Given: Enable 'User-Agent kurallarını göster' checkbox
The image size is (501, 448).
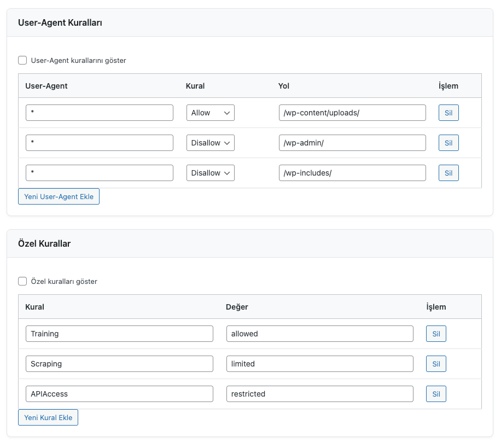Looking at the screenshot, I should (22, 60).
